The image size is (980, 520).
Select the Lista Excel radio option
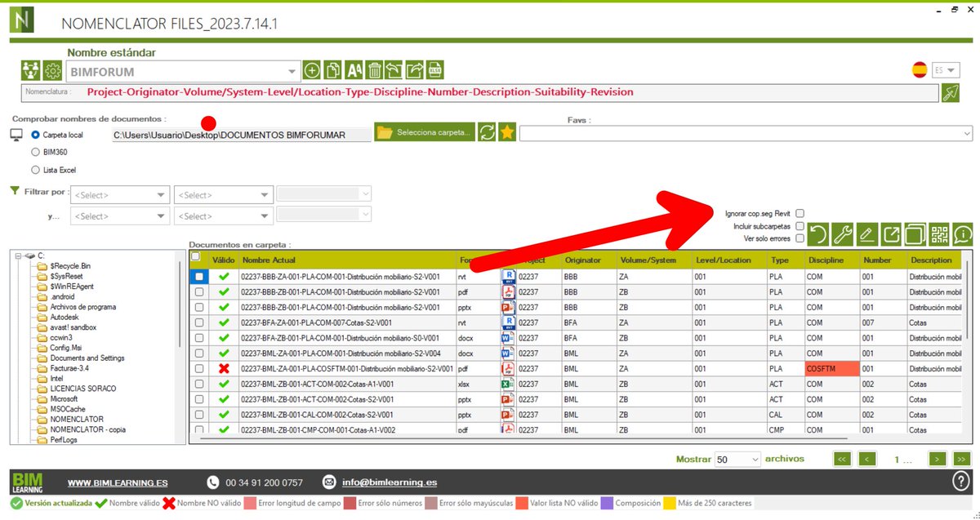point(35,170)
